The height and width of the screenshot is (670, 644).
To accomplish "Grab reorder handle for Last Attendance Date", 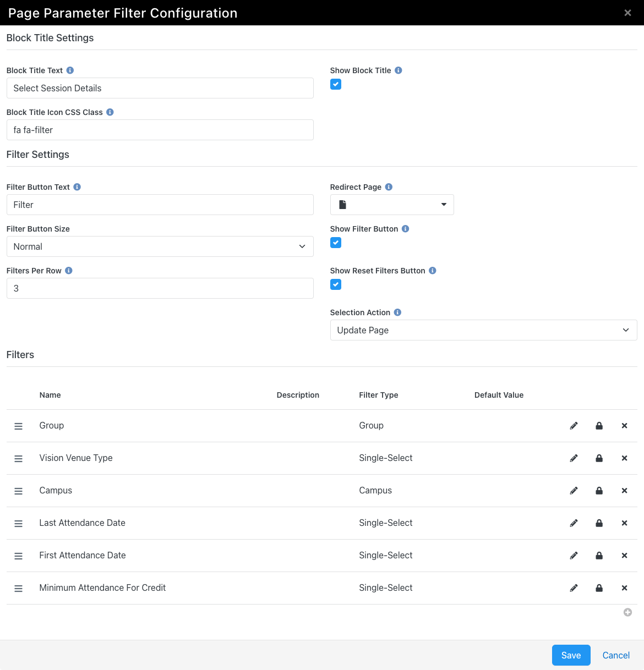I will (18, 524).
